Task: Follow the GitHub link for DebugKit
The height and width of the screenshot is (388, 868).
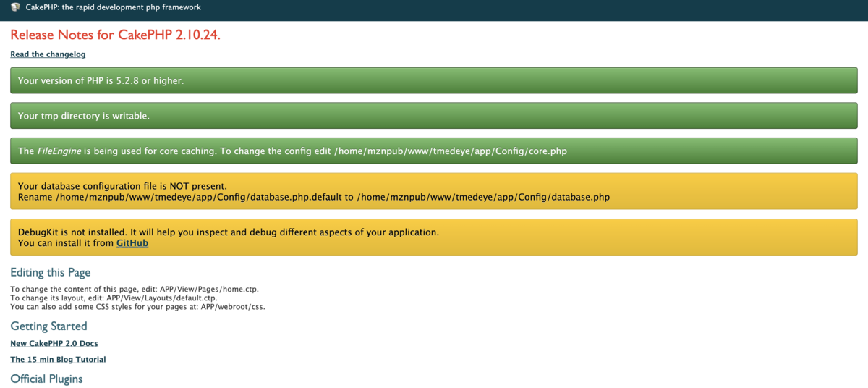Action: coord(132,243)
